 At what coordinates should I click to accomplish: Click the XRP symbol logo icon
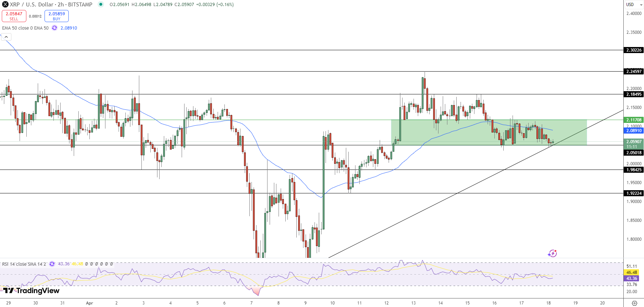[x=5, y=5]
